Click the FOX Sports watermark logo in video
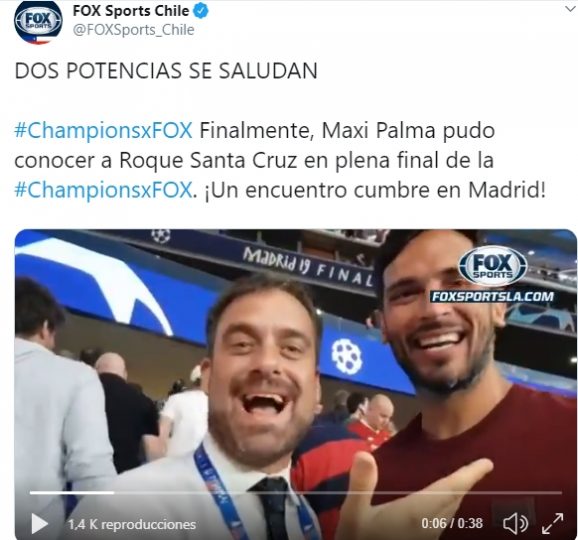The image size is (578, 540). [492, 266]
